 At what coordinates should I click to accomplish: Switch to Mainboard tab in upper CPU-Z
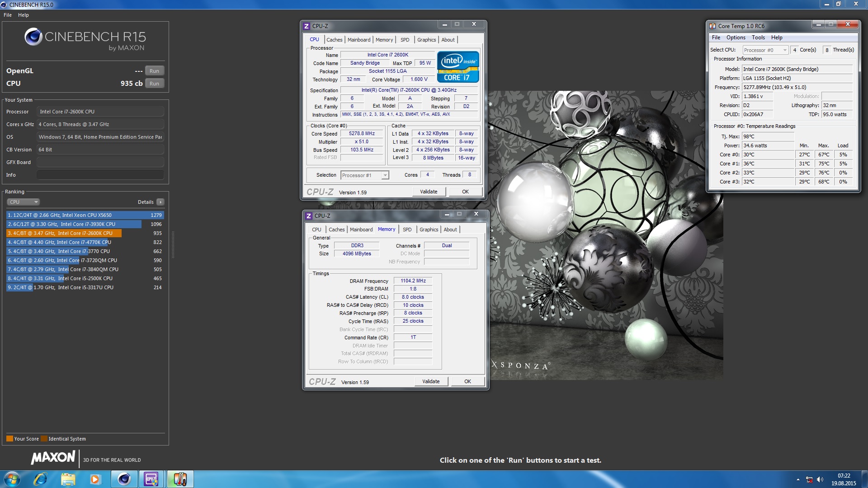pos(359,40)
